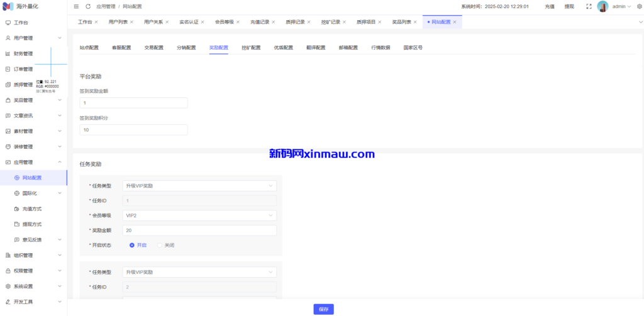Open the 用户列表 page tab
The image size is (644, 316).
(x=118, y=22)
